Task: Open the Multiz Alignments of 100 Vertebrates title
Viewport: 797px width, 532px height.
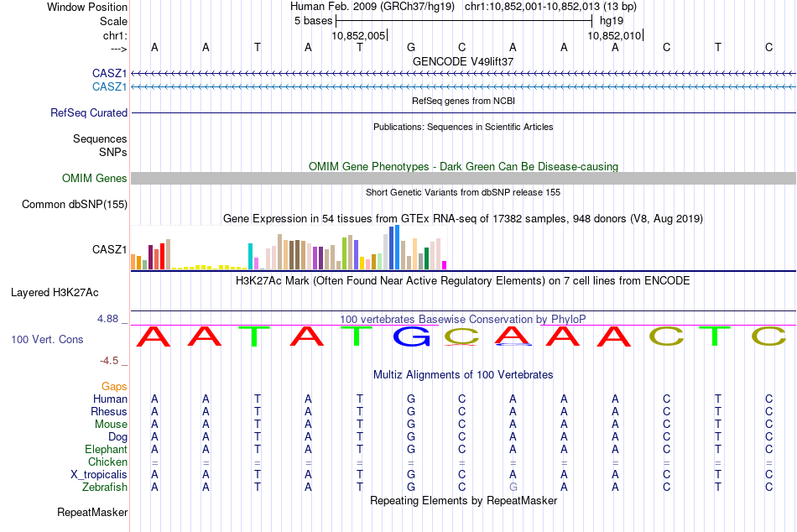Action: pyautogui.click(x=463, y=375)
